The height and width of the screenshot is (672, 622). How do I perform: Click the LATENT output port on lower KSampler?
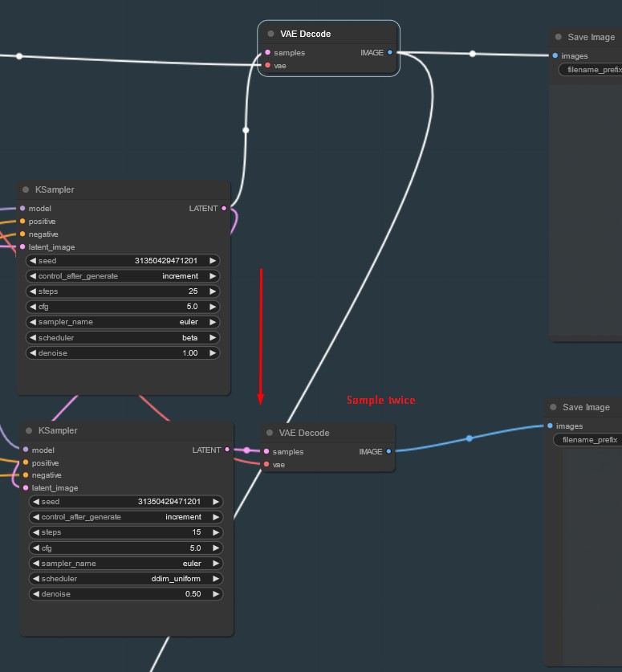(x=227, y=450)
